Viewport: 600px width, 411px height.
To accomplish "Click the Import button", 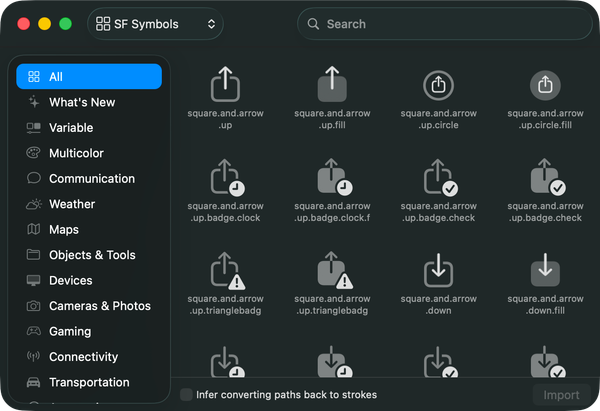I will (561, 395).
